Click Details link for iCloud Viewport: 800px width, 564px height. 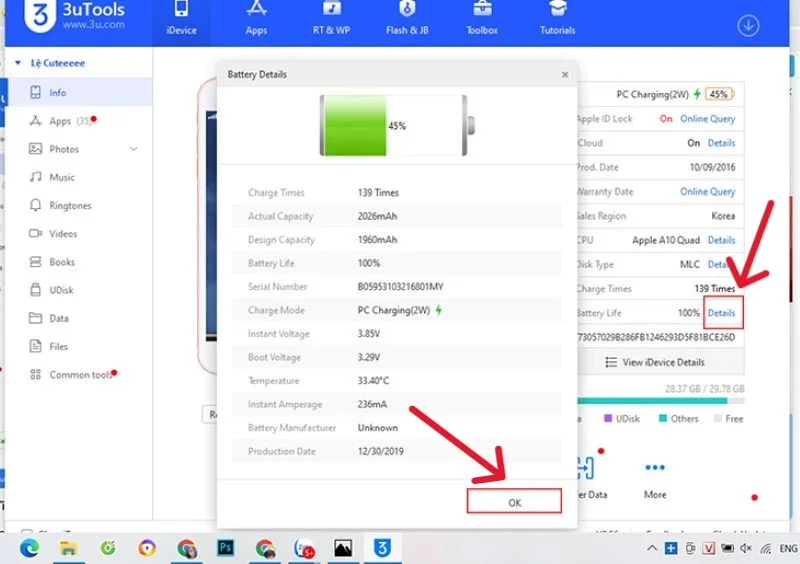pos(721,143)
